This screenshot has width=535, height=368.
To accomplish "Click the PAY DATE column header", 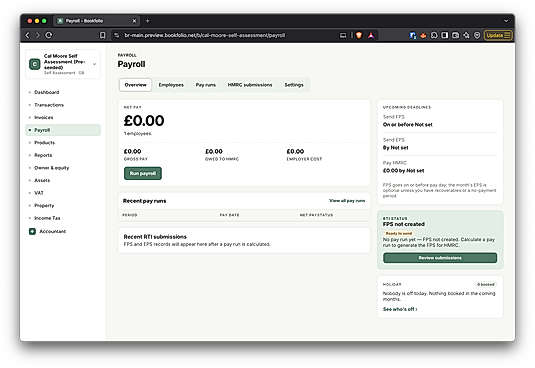I will 229,215.
